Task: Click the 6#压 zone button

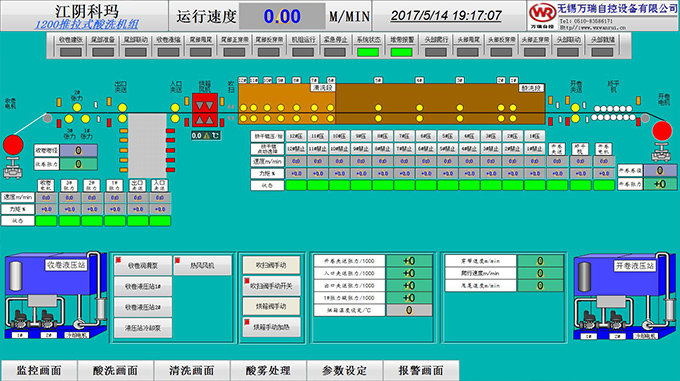Action: point(426,136)
